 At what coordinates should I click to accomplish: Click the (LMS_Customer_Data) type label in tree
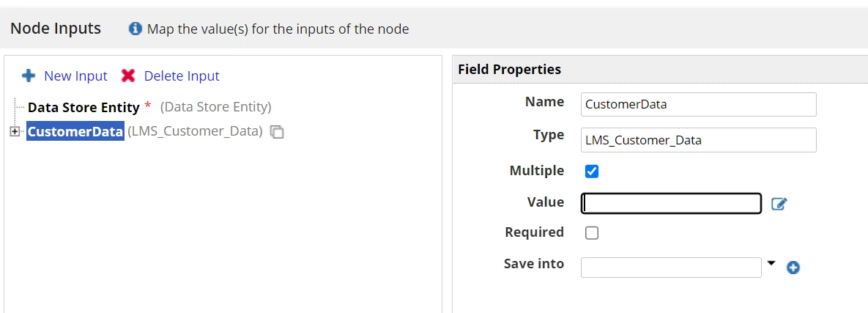[195, 132]
